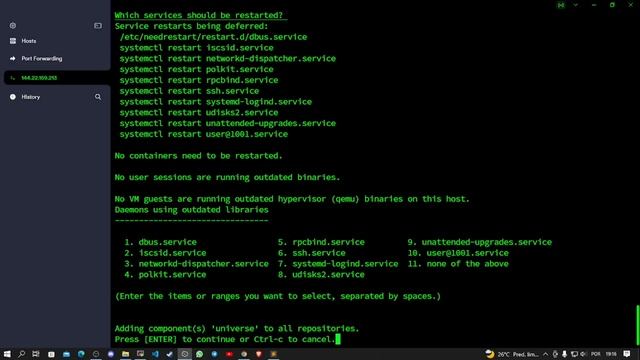Click 'Adding component(s) universe' line
The height and width of the screenshot is (360, 640).
tap(237, 329)
